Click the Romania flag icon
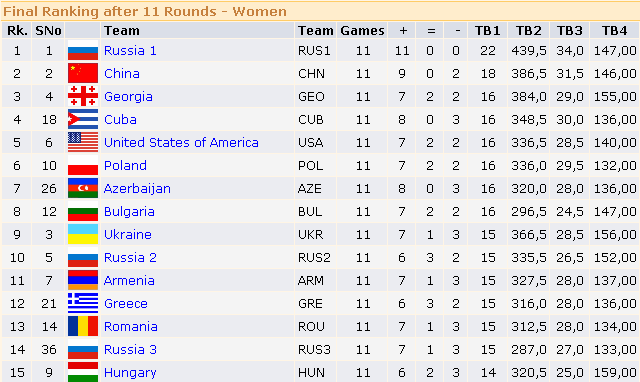 click(x=83, y=326)
